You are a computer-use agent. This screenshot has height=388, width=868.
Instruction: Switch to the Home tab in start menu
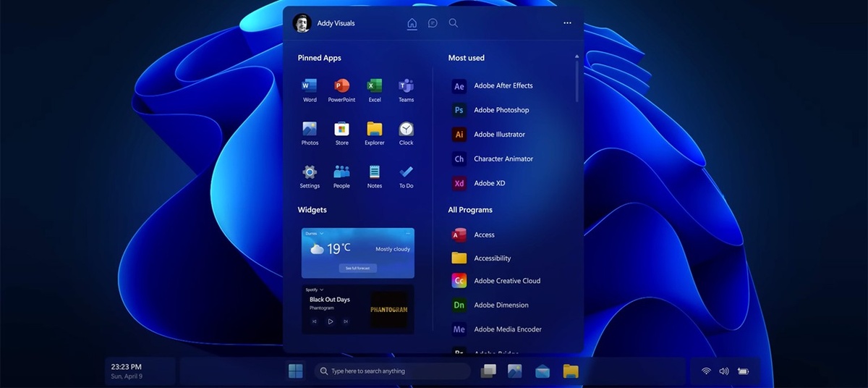point(412,23)
